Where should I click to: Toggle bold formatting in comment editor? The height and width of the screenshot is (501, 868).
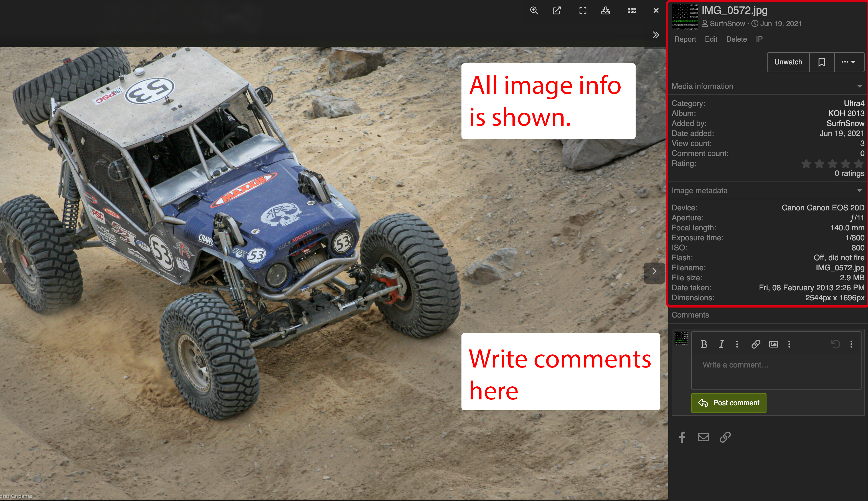(x=704, y=344)
